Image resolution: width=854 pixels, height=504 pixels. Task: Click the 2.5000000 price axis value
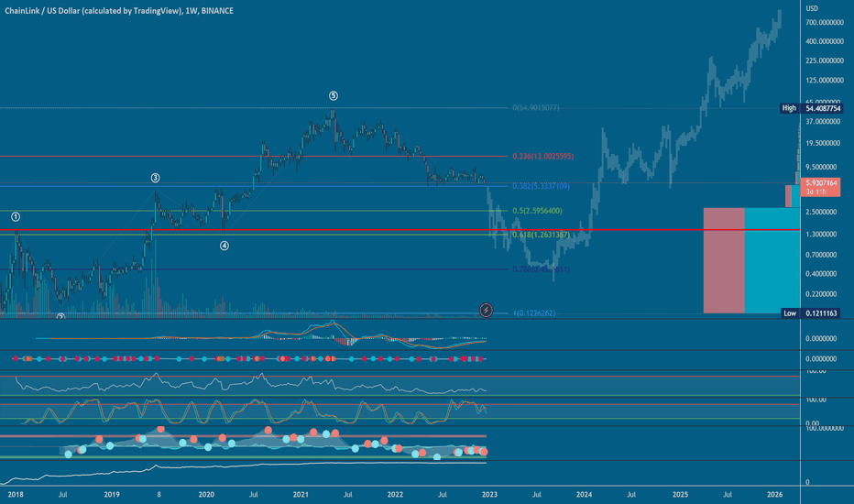[821, 212]
